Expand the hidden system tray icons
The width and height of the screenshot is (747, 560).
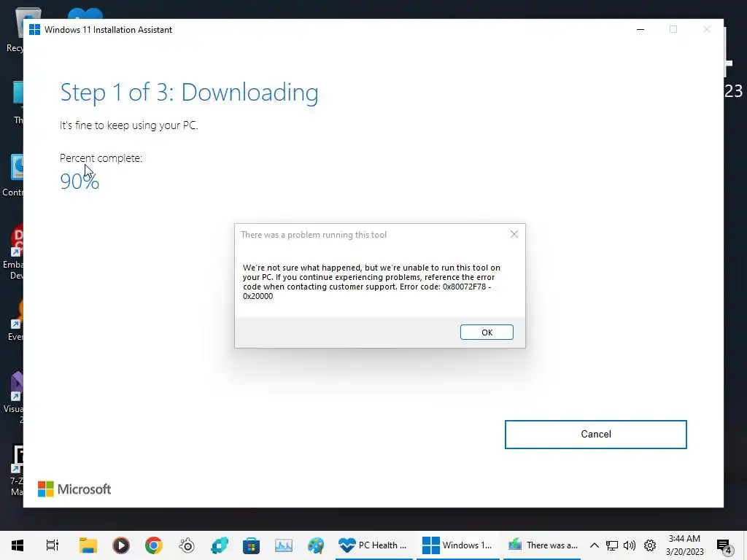coord(594,545)
